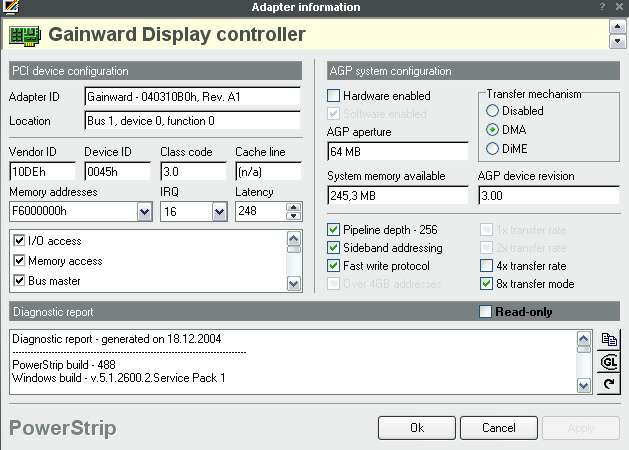Image resolution: width=629 pixels, height=450 pixels.
Task: Click the disabled 1x transfer rate checkbox
Action: click(486, 230)
